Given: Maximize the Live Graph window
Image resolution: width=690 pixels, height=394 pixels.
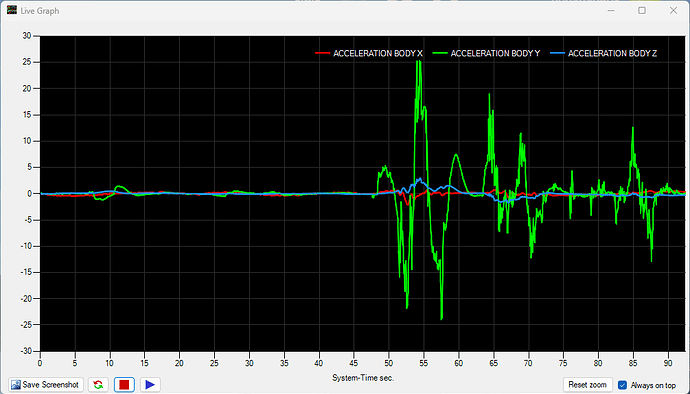Looking at the screenshot, I should click(642, 10).
